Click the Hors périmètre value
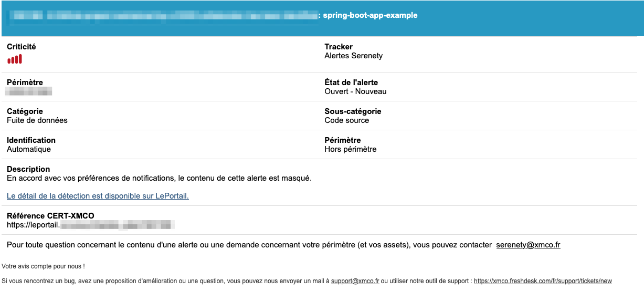The image size is (644, 291). coord(350,149)
